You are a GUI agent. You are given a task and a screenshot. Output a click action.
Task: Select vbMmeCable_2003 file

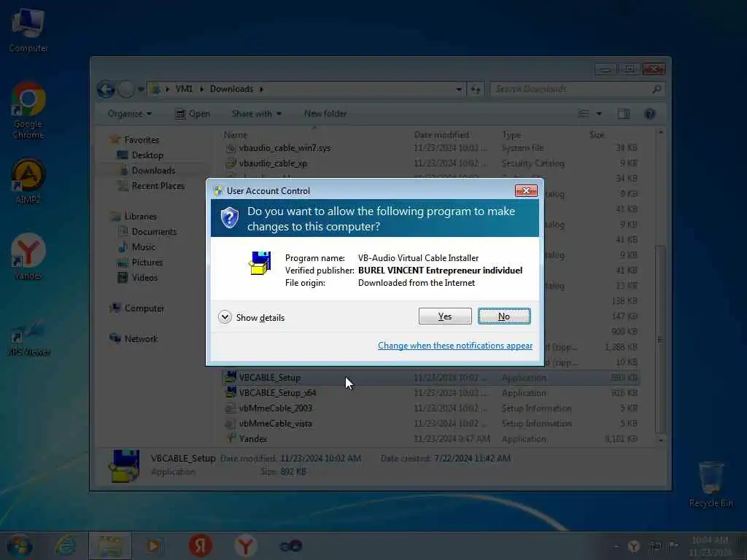tap(431, 408)
